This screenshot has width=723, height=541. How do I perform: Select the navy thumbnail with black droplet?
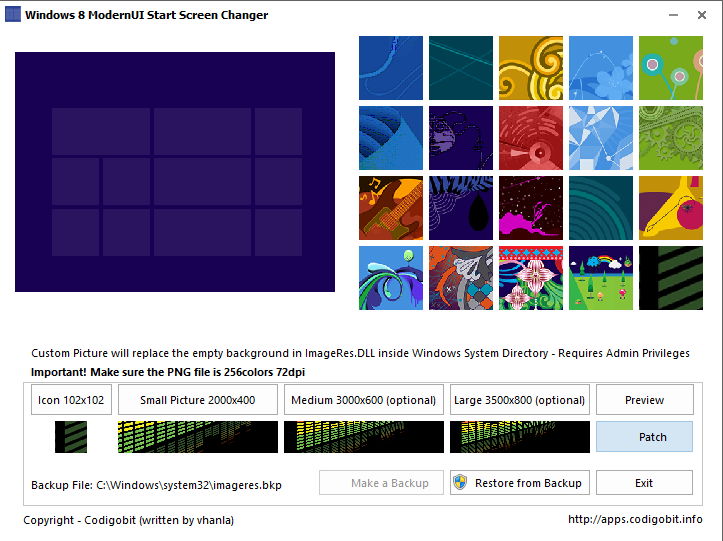tap(461, 208)
